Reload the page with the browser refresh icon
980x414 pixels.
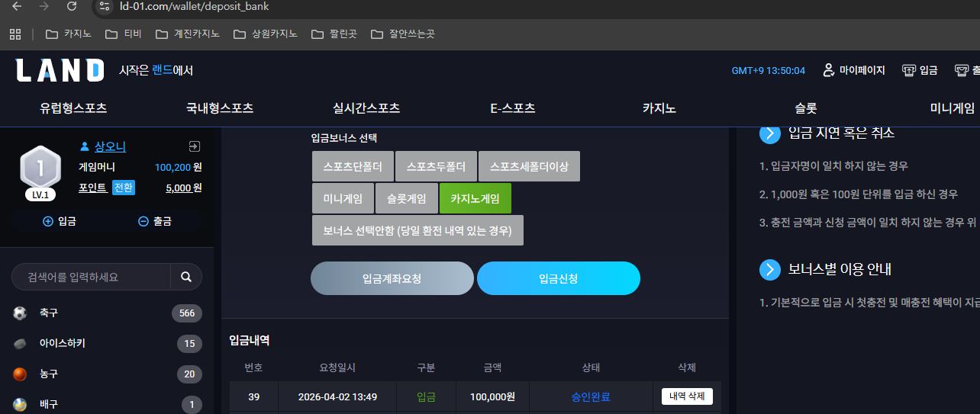coord(72,6)
